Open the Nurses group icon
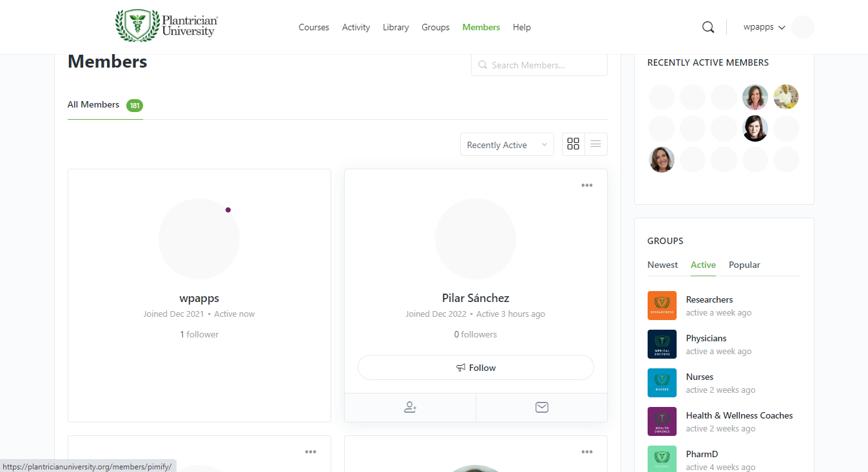The width and height of the screenshot is (868, 472). 662,382
